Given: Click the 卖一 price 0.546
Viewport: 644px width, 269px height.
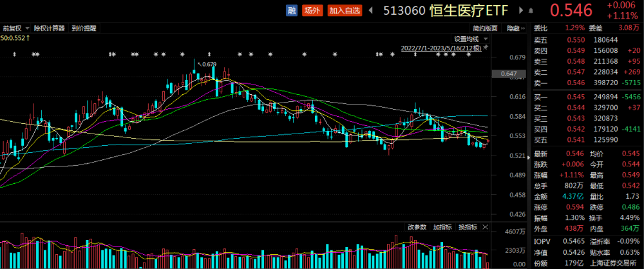Looking at the screenshot, I should tap(574, 83).
